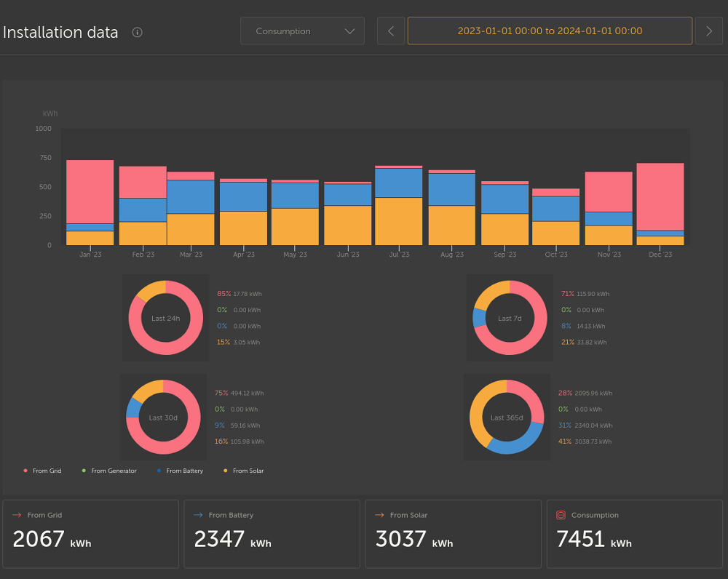
Task: Click the Jan '23 grid bar segment
Action: [x=90, y=191]
